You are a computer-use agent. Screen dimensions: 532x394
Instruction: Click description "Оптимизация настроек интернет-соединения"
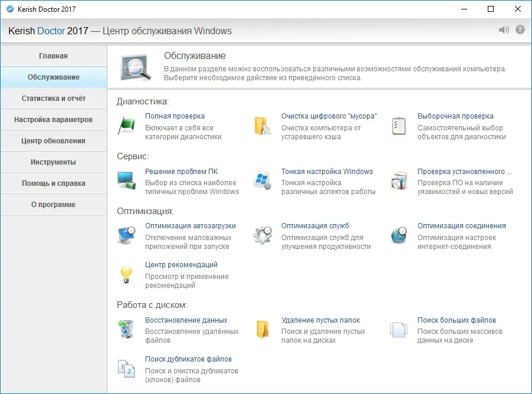457,242
